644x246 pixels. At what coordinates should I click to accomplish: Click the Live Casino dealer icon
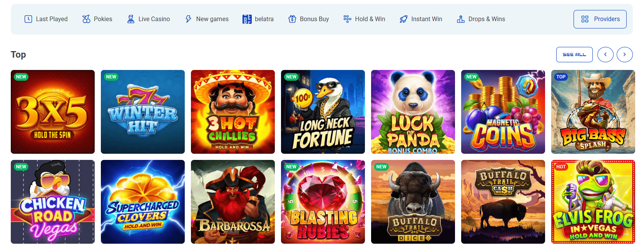click(x=131, y=19)
